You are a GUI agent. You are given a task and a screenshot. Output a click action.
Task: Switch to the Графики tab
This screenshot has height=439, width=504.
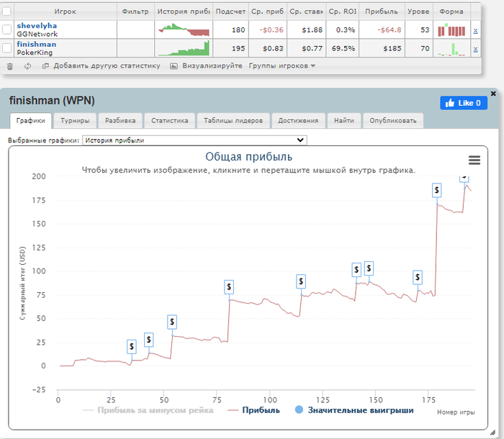(x=30, y=121)
